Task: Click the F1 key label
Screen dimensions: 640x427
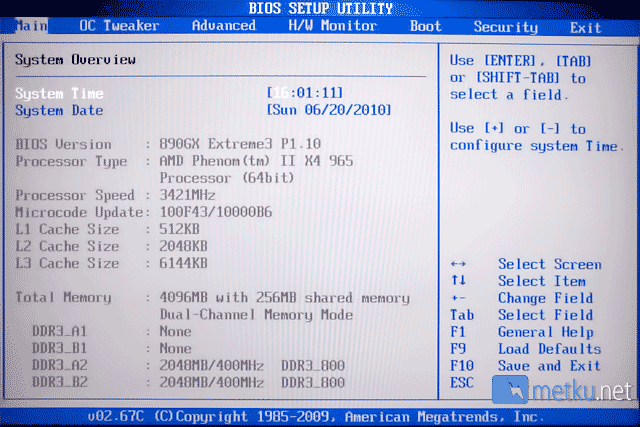Action: (458, 332)
